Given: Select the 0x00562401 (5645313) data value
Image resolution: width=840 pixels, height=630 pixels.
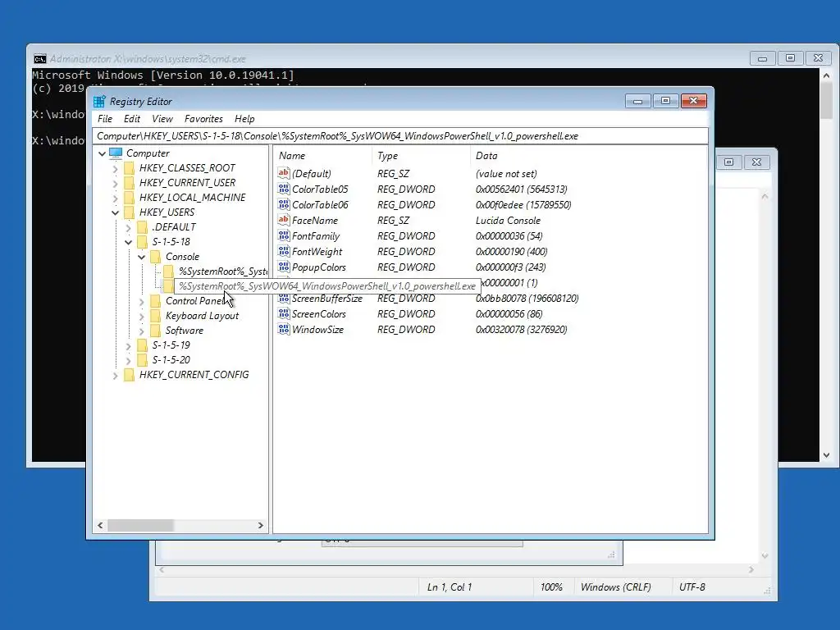Looking at the screenshot, I should point(521,189).
